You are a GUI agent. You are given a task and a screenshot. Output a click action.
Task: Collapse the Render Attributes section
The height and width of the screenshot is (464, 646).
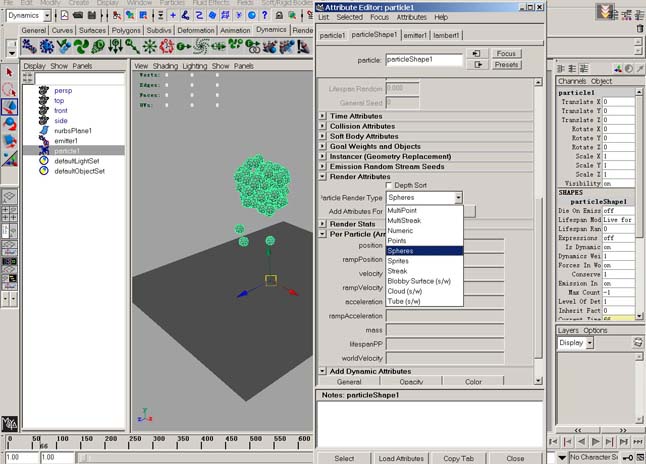[x=322, y=176]
